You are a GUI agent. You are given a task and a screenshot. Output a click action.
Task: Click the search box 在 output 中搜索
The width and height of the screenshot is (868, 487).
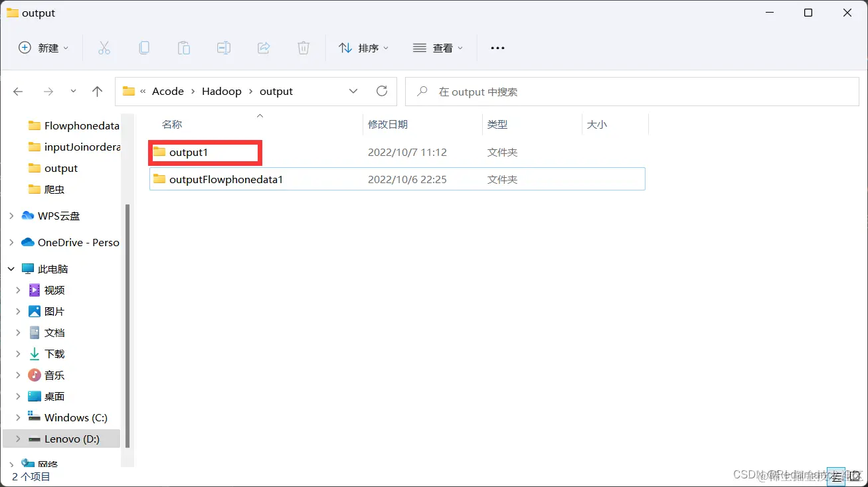(x=632, y=92)
